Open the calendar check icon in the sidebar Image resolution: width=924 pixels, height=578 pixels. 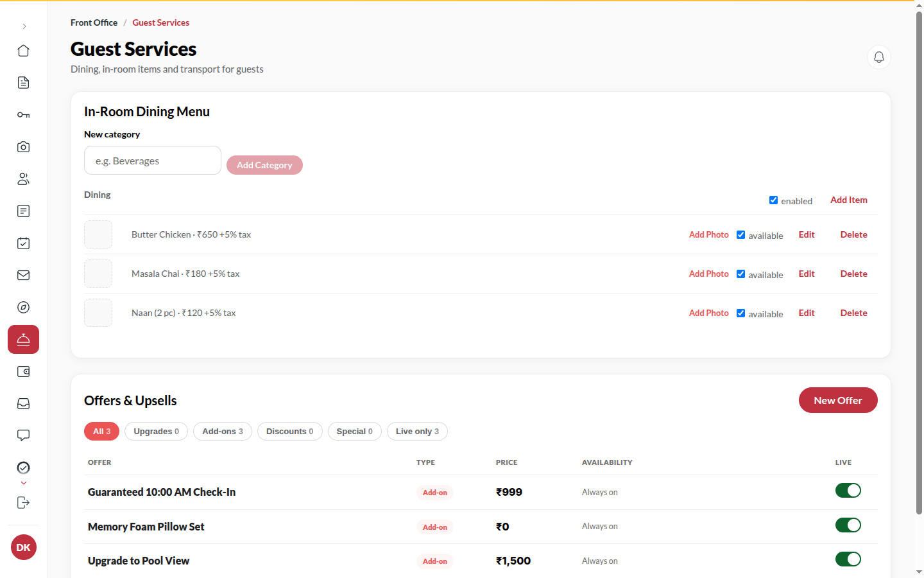tap(23, 243)
